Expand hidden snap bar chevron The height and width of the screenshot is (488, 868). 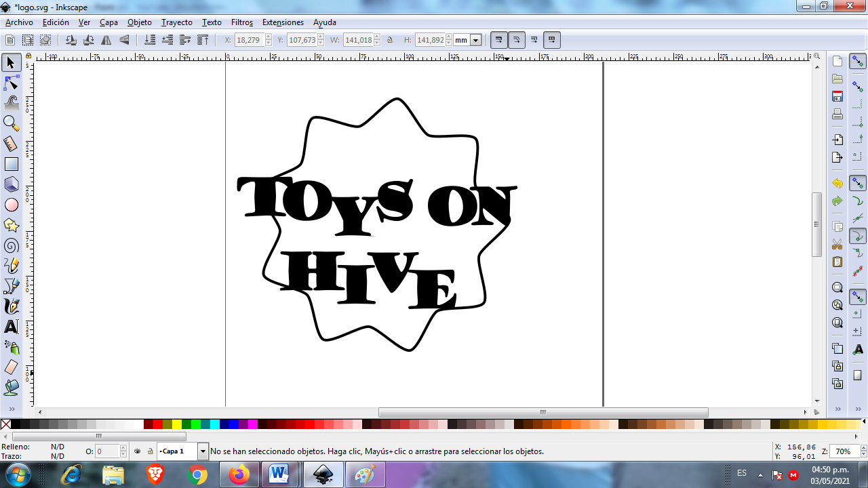pos(858,409)
